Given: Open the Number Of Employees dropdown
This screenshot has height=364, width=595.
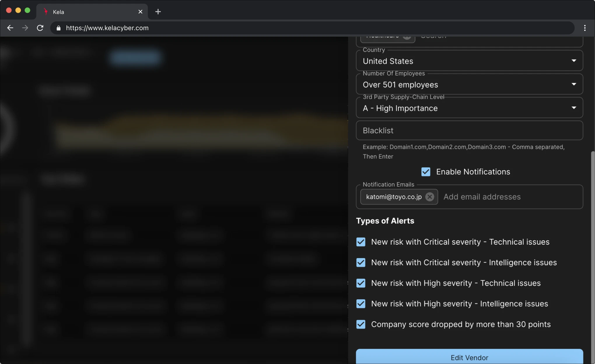Looking at the screenshot, I should [x=469, y=84].
